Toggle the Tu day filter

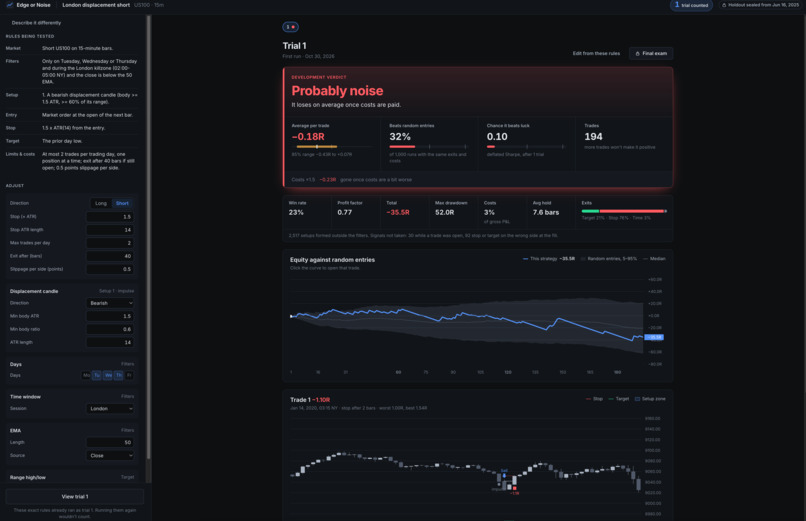(x=97, y=376)
